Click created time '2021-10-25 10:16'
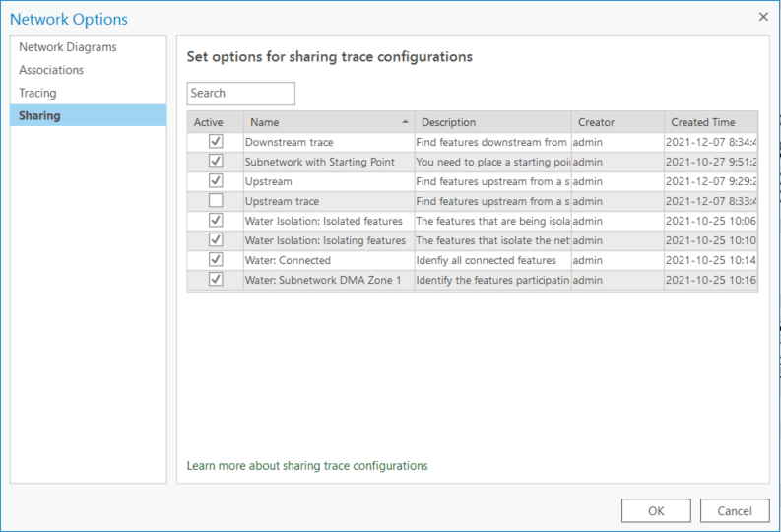Image resolution: width=781 pixels, height=532 pixels. (711, 280)
